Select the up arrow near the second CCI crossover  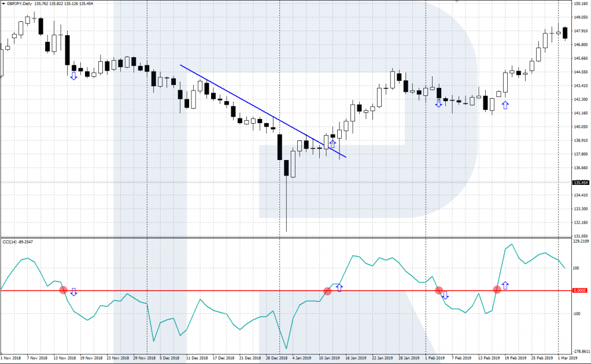[x=339, y=287]
